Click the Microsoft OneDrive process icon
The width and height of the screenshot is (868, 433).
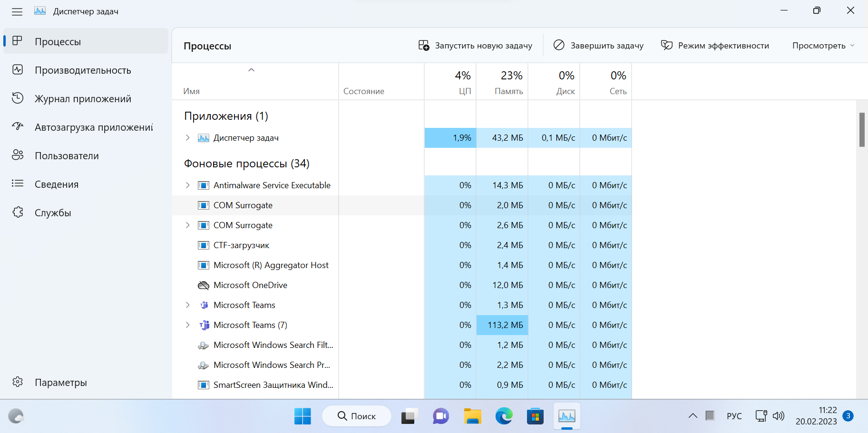click(204, 285)
